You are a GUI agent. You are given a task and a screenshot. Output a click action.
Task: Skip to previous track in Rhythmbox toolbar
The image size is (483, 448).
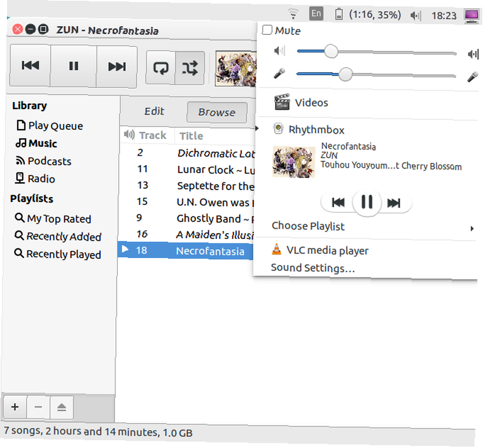(30, 66)
